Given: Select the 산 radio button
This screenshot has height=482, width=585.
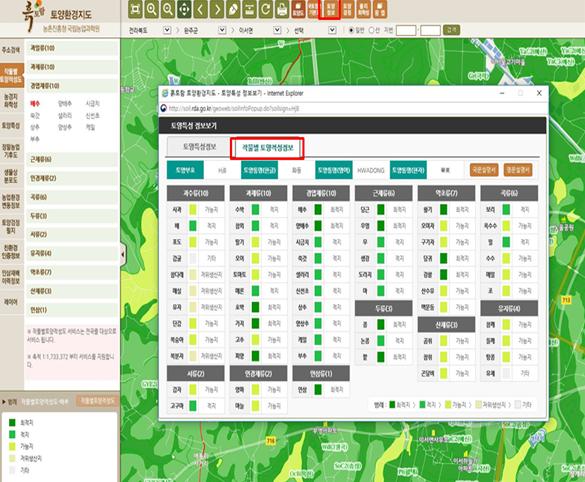Looking at the screenshot, I should 372,30.
